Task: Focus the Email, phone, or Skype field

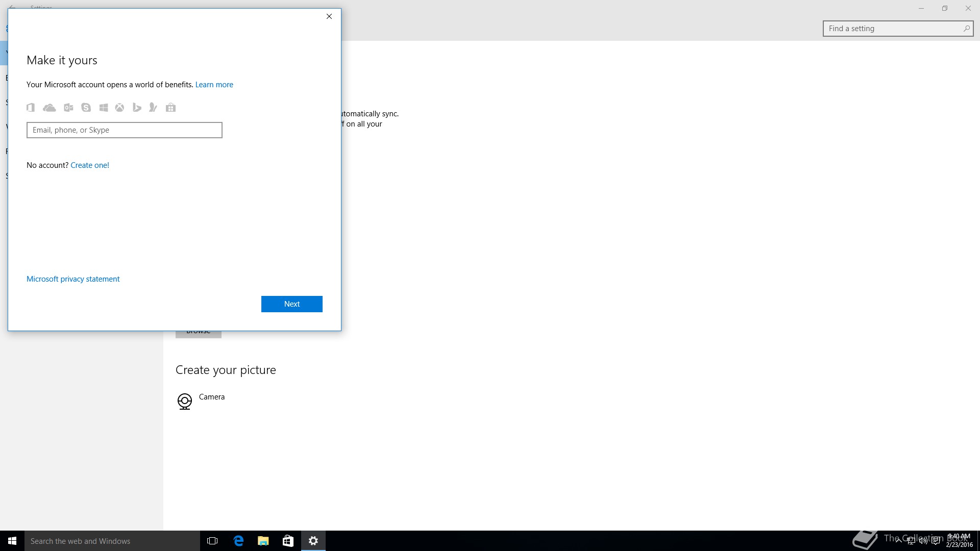Action: pos(125,130)
